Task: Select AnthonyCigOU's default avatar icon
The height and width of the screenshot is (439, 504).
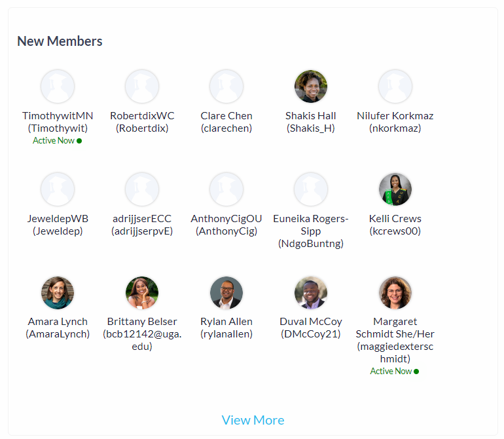Action: [226, 189]
